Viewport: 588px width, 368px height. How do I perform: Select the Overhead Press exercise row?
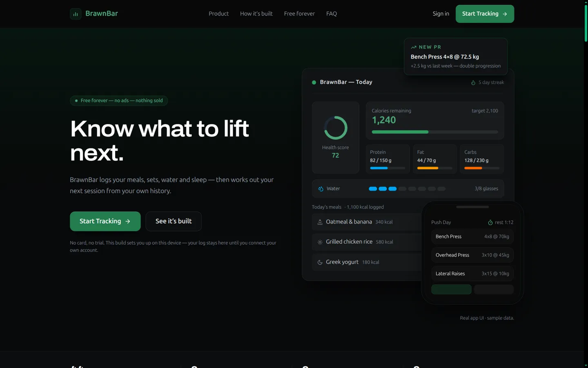[472, 255]
